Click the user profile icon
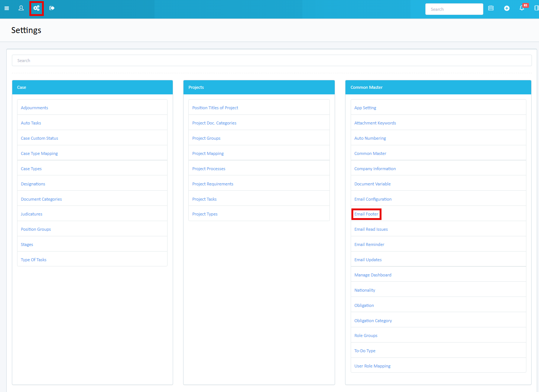Viewport: 539px width, 392px height. click(x=21, y=8)
